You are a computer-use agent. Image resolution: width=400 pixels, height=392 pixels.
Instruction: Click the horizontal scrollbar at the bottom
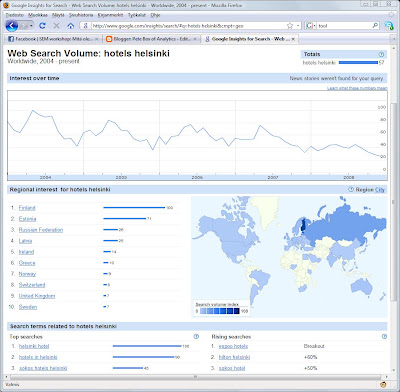[x=195, y=377]
